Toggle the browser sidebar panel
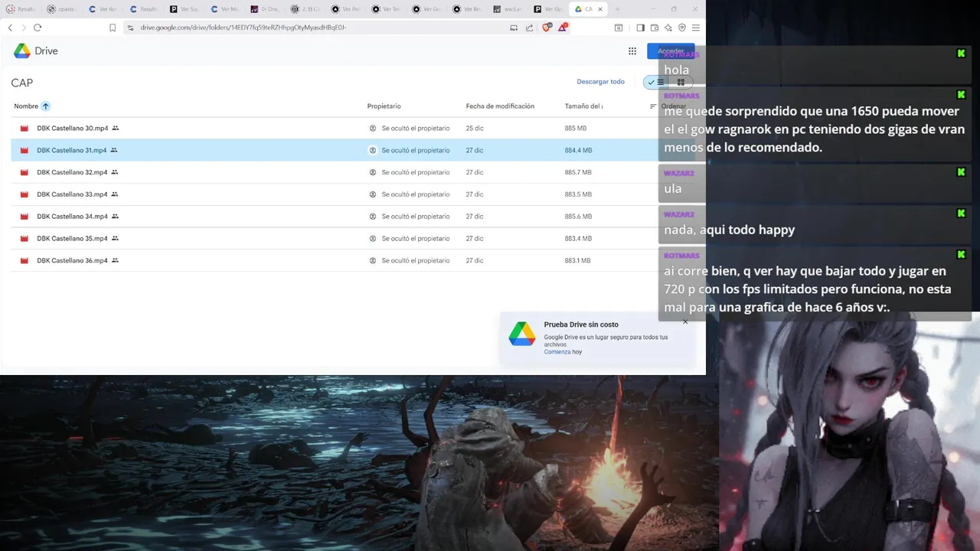This screenshot has height=551, width=980. coord(640,28)
